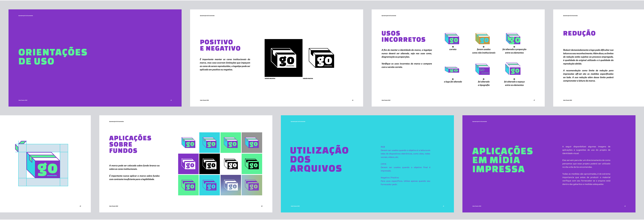
Task: Click the logo with altered proportion between elements
Action: tap(513, 39)
